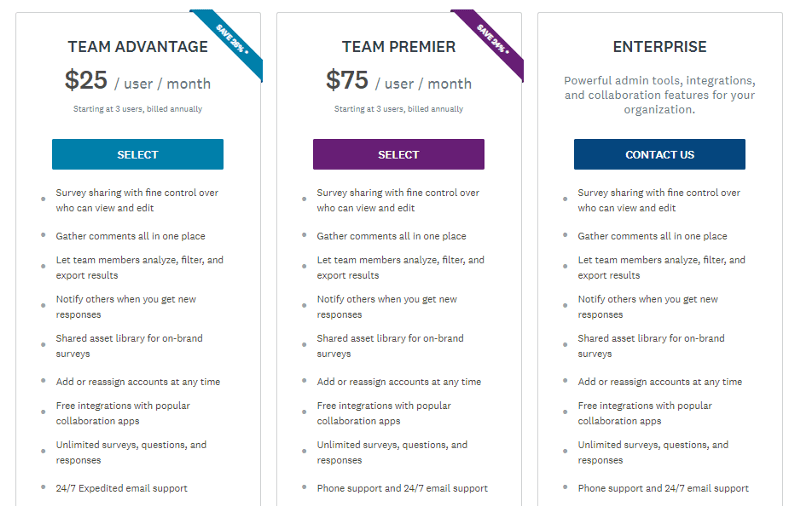
Task: Click Team Advantage's Survey sharing feature
Action: pos(137,200)
